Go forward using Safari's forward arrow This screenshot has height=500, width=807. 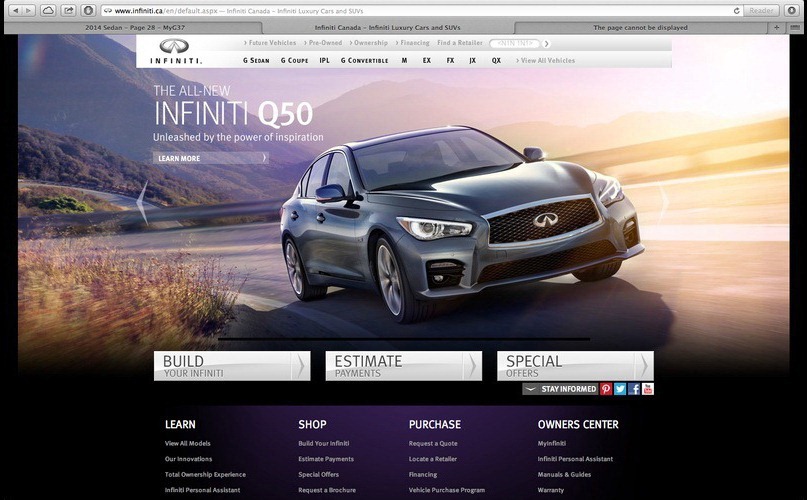point(28,10)
